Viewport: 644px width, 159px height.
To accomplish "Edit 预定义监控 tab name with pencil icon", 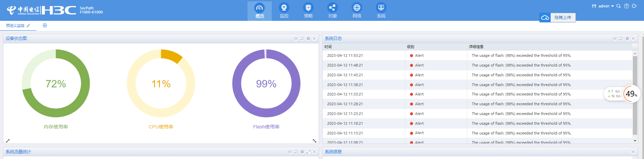I will 29,26.
